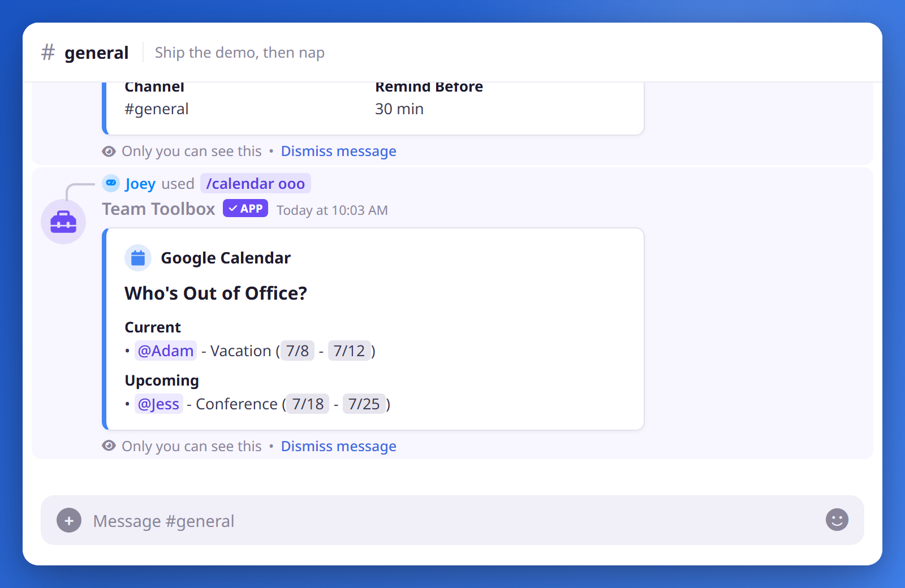The width and height of the screenshot is (905, 588).
Task: Click the Team Toolbox avatar icon
Action: [63, 222]
